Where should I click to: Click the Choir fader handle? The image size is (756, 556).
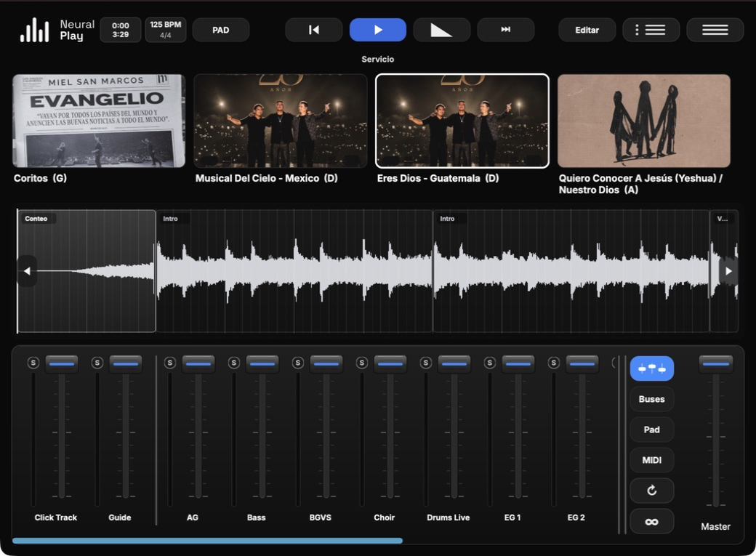(390, 364)
